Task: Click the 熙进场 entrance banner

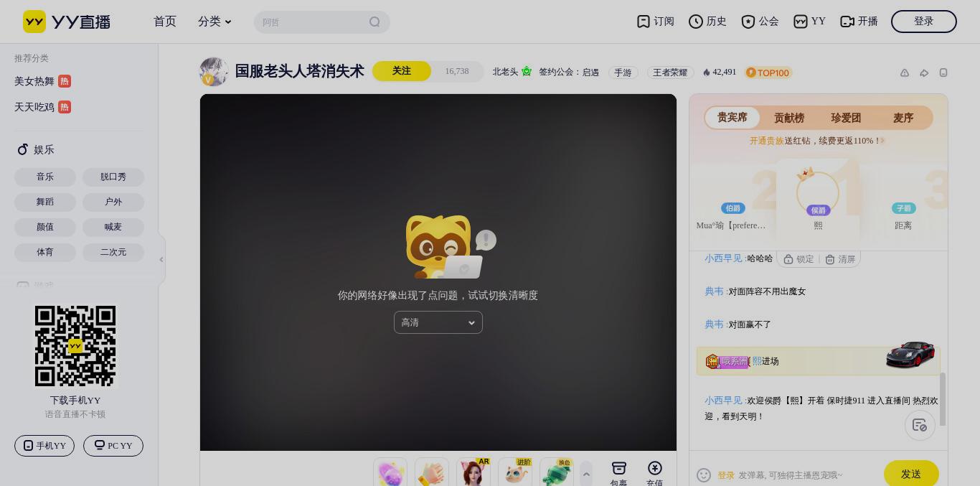Action: click(x=818, y=361)
